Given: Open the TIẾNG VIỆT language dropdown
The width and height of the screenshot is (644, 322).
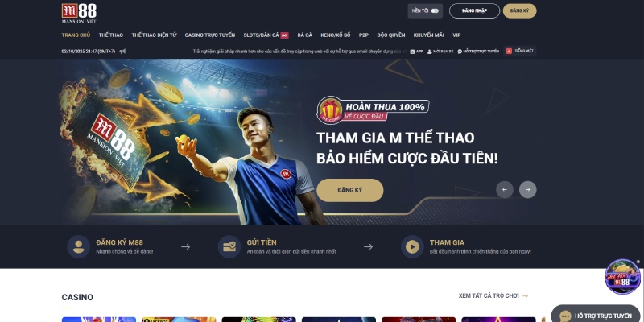Looking at the screenshot, I should pyautogui.click(x=519, y=51).
